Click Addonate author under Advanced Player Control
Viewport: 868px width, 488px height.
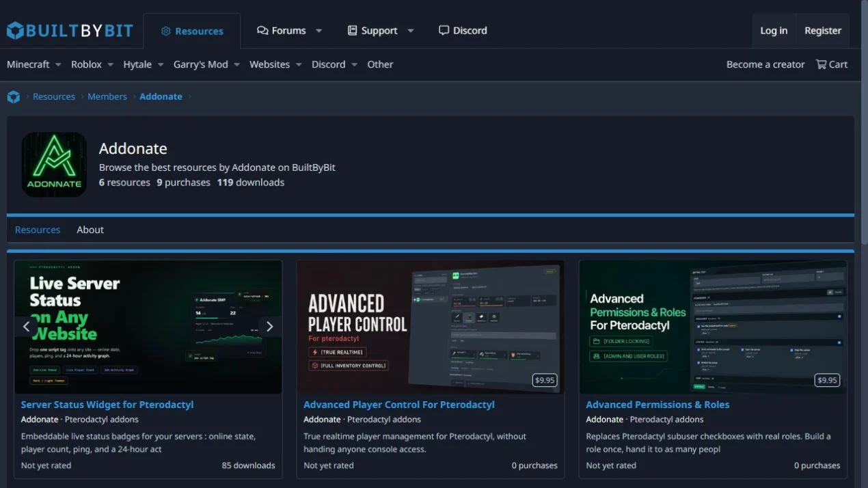[x=322, y=420]
